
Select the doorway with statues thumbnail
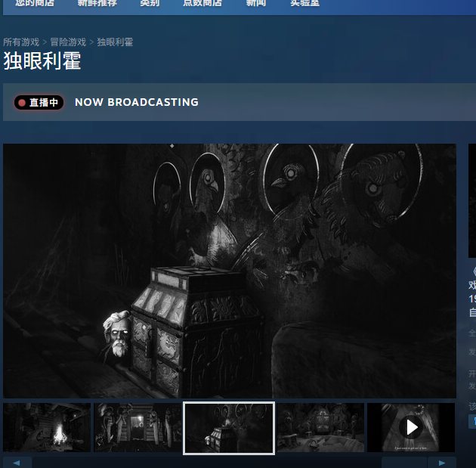138,427
